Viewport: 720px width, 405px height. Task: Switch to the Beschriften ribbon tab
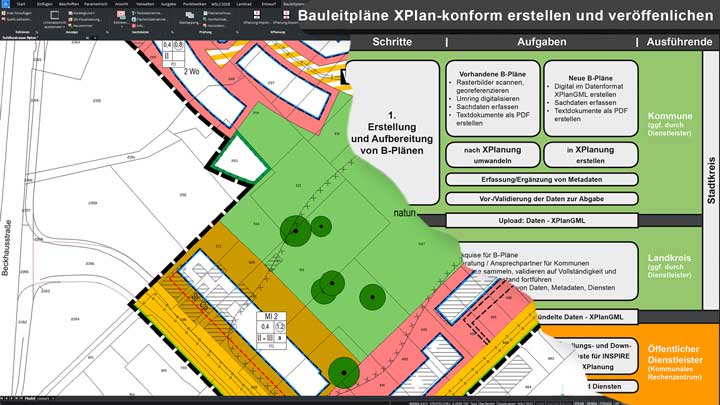[x=68, y=4]
